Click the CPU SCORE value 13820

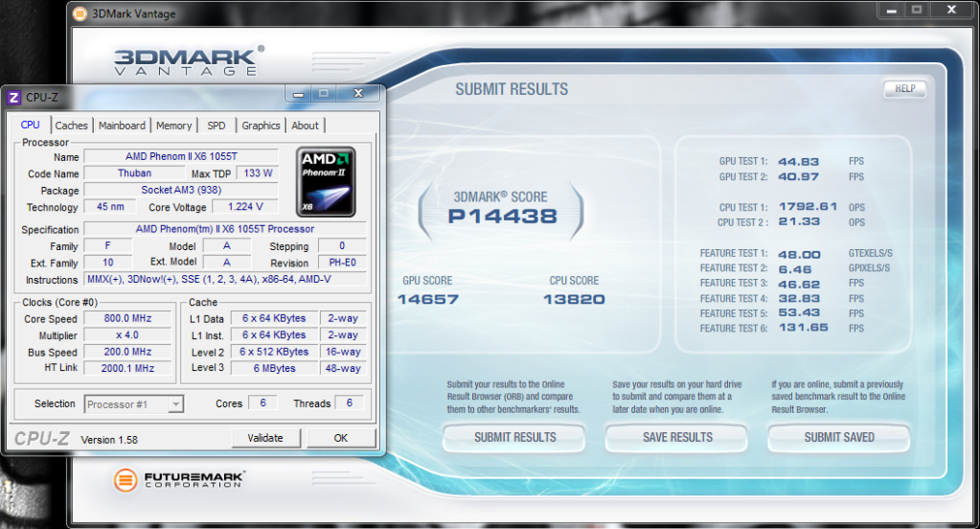tap(575, 300)
